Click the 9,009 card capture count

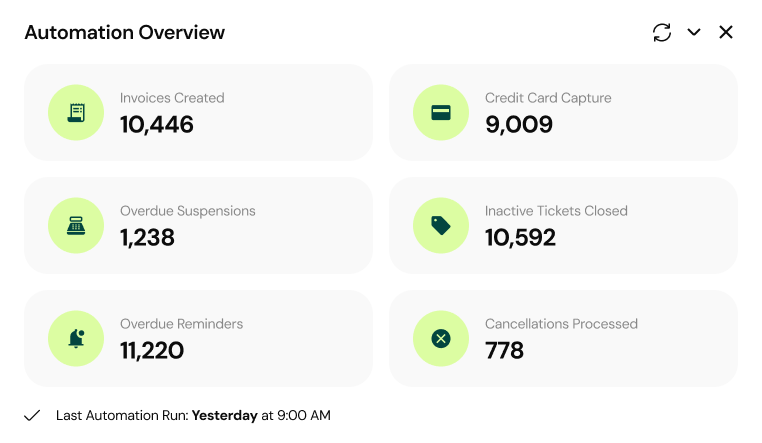coord(519,124)
